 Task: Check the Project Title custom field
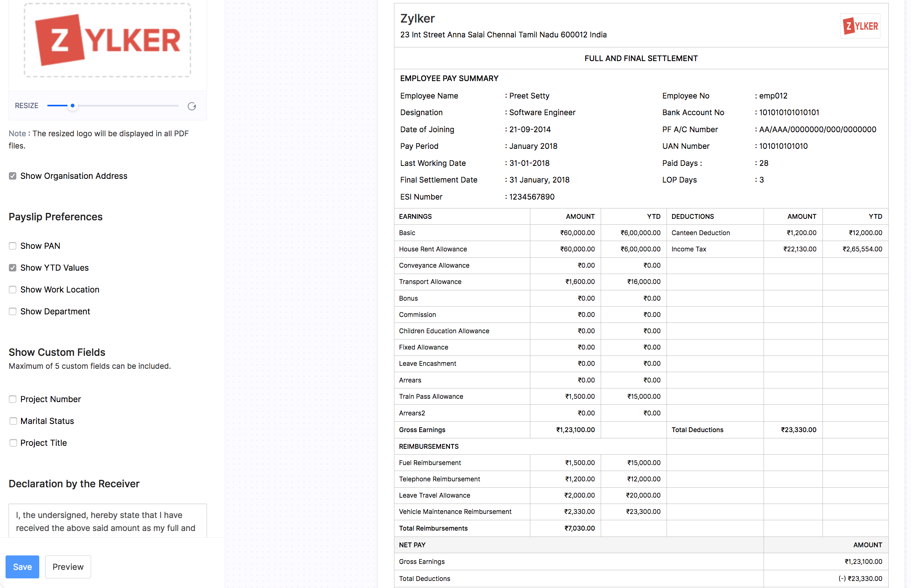coord(13,443)
